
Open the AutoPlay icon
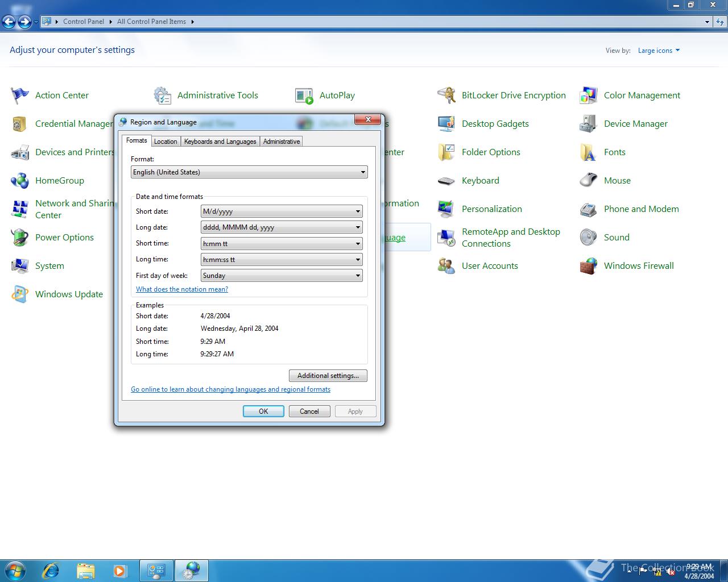(x=304, y=95)
